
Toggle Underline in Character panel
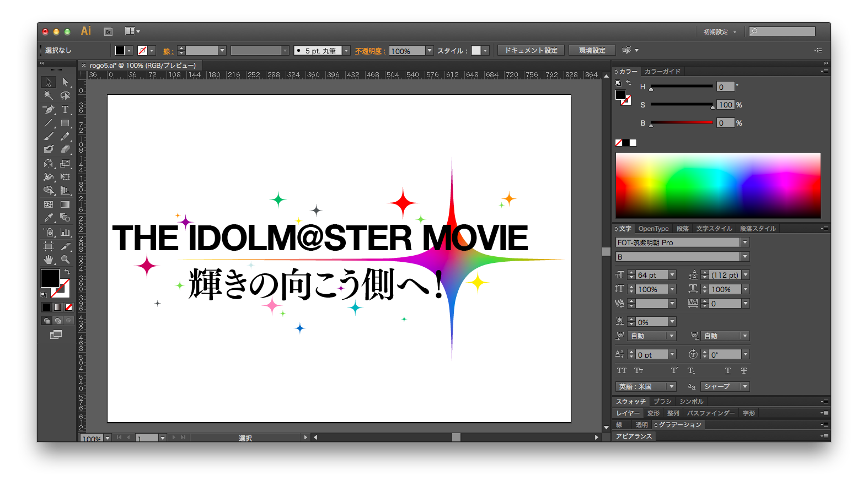[x=727, y=371]
